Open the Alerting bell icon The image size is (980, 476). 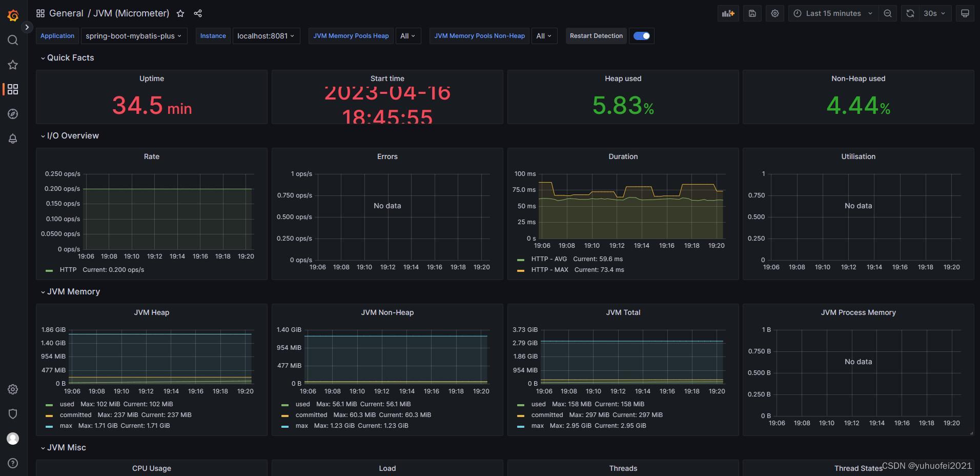point(13,138)
